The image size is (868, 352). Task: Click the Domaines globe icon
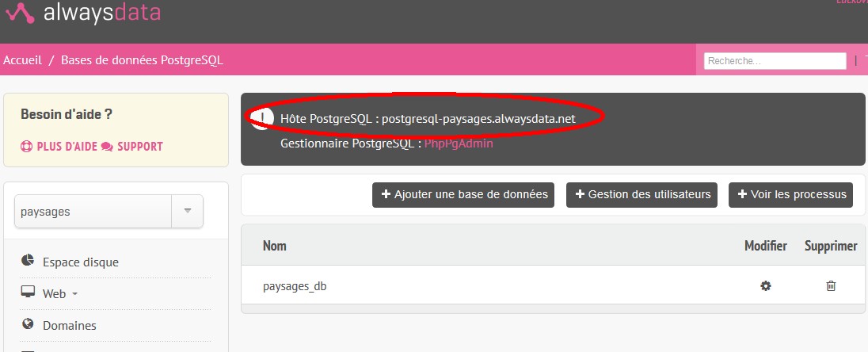click(28, 323)
